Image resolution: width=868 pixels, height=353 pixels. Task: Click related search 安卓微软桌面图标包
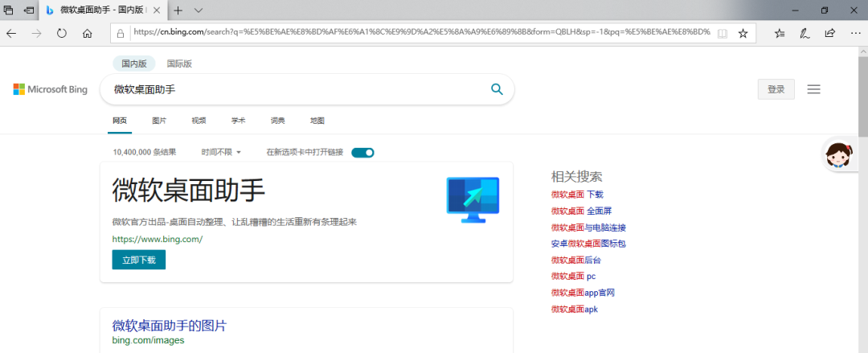pos(588,244)
